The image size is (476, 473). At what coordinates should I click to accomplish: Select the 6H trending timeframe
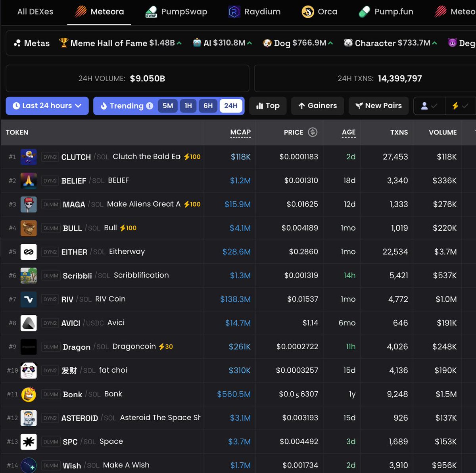(x=208, y=106)
